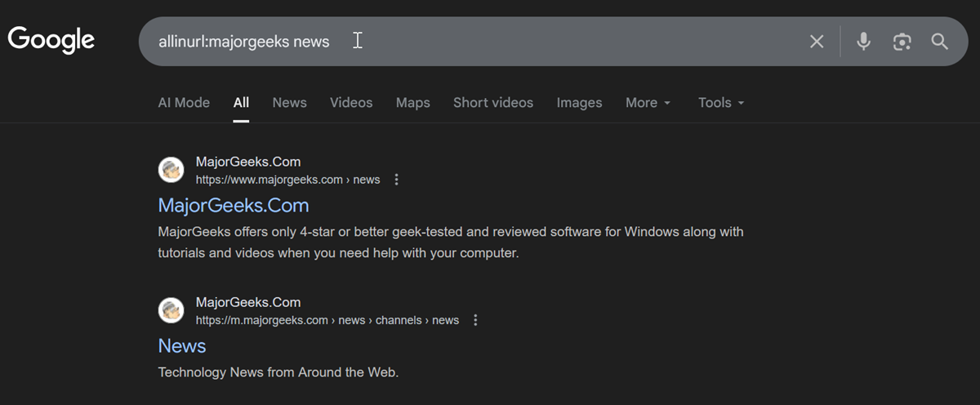Switch to Short videos tab
Image resolution: width=980 pixels, height=405 pixels.
[493, 103]
